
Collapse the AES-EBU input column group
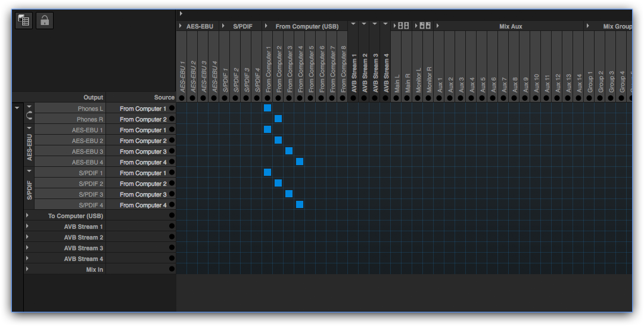pyautogui.click(x=181, y=26)
